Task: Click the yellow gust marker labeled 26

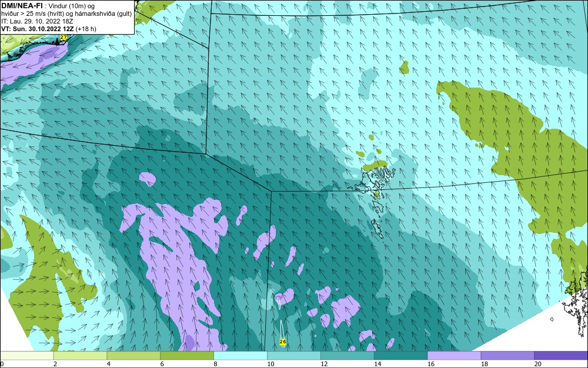Action: [x=283, y=342]
